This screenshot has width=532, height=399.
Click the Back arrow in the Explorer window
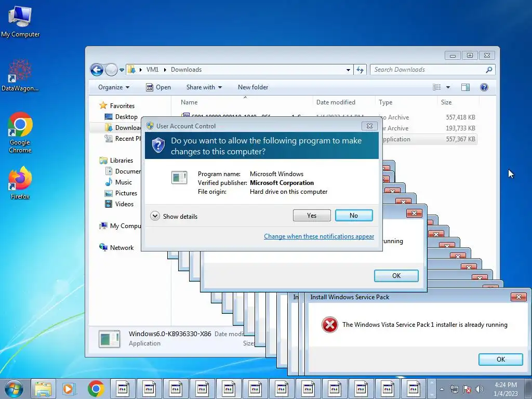click(97, 70)
